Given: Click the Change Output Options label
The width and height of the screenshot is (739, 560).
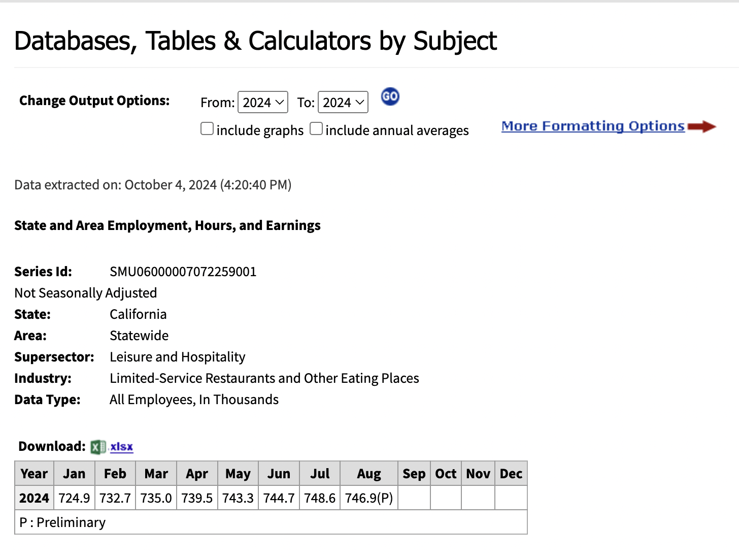Looking at the screenshot, I should [x=94, y=101].
